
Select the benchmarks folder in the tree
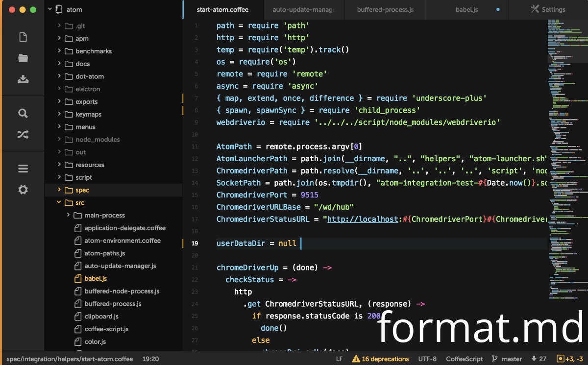(x=94, y=51)
